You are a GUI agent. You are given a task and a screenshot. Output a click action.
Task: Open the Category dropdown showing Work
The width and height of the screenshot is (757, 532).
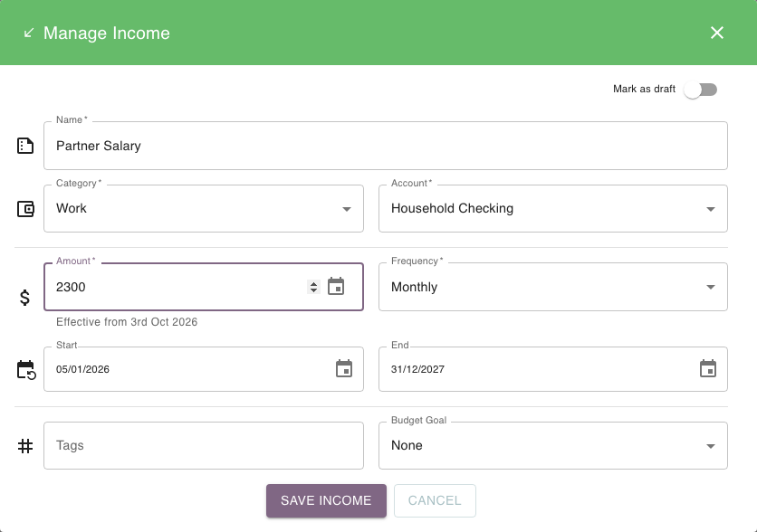[x=203, y=208]
